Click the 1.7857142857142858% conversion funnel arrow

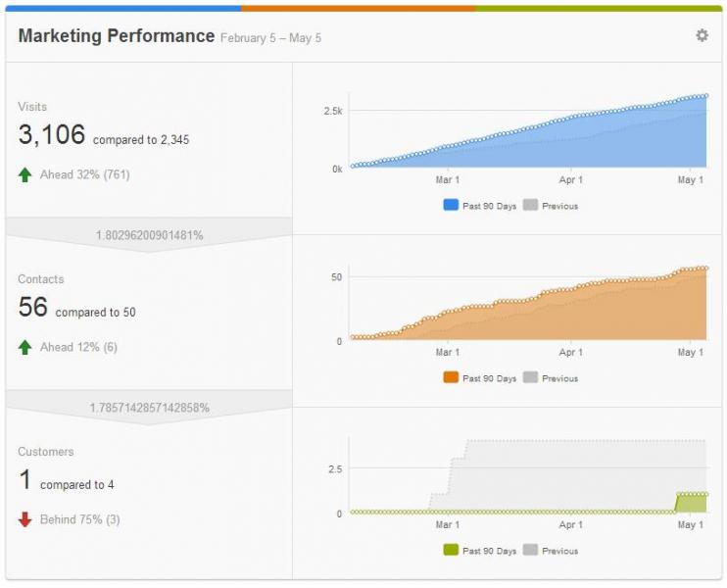click(149, 408)
